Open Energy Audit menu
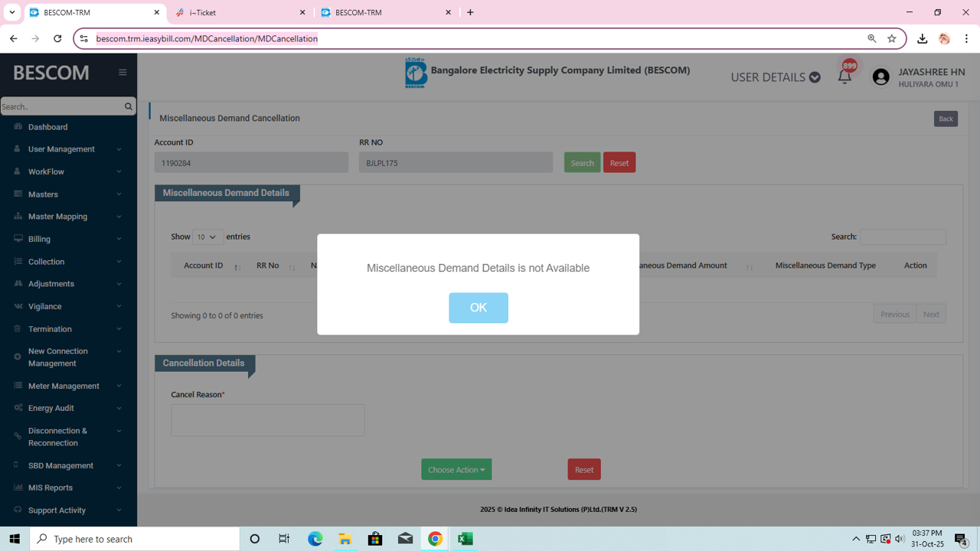 pos(68,408)
